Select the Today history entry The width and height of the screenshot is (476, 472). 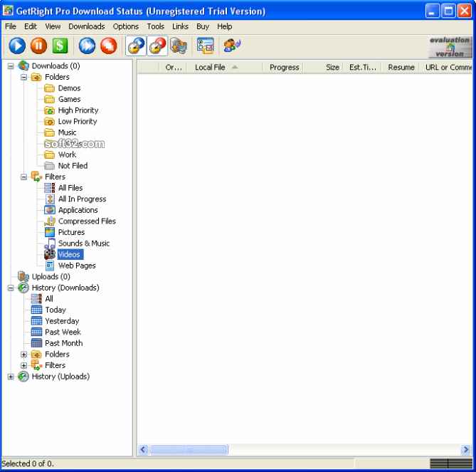point(55,310)
